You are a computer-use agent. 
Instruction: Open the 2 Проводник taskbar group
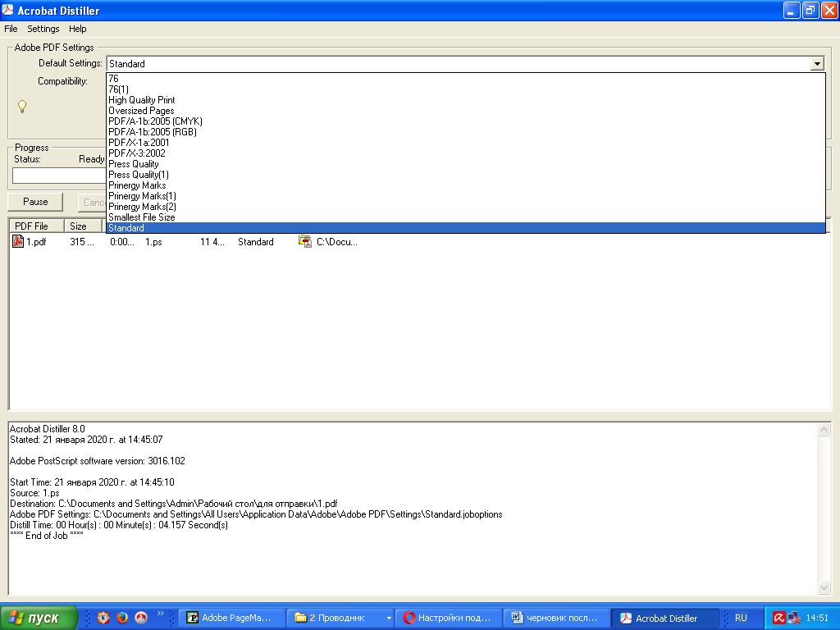tap(340, 618)
